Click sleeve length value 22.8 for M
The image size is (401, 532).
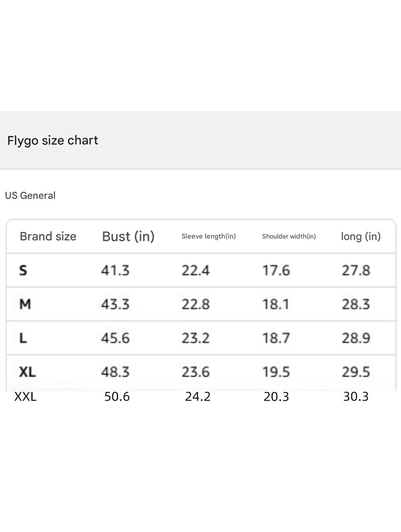tap(196, 304)
